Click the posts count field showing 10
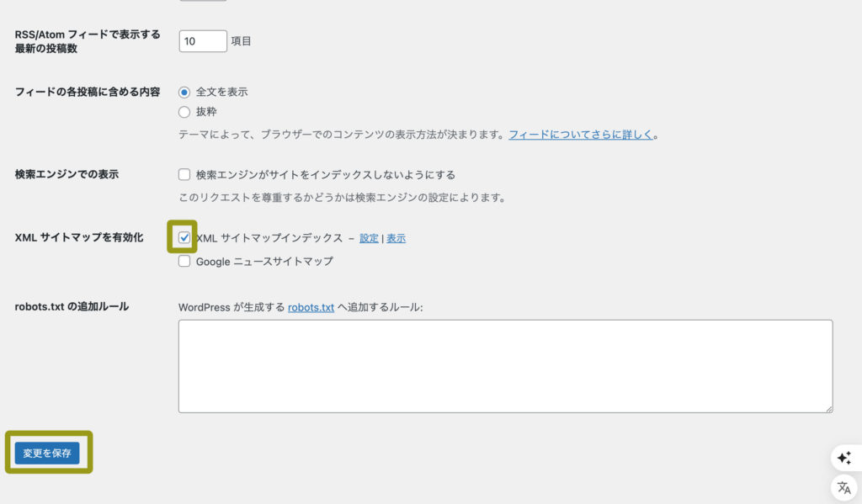 [202, 40]
